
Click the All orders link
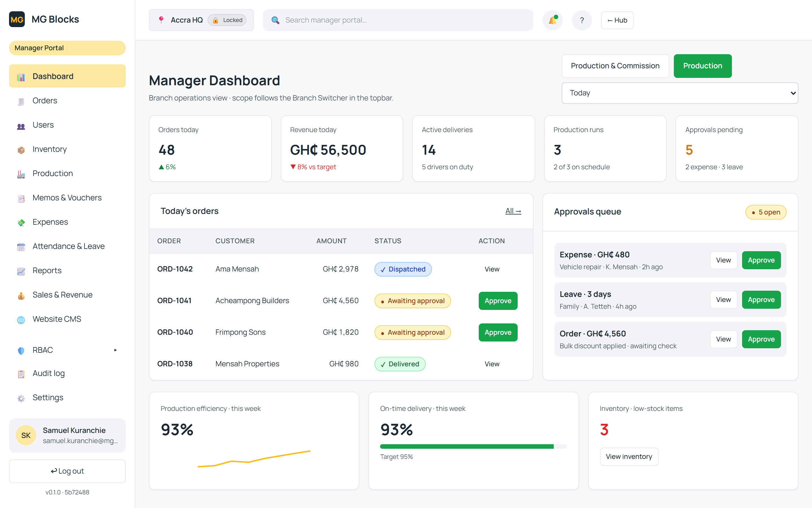tap(513, 211)
